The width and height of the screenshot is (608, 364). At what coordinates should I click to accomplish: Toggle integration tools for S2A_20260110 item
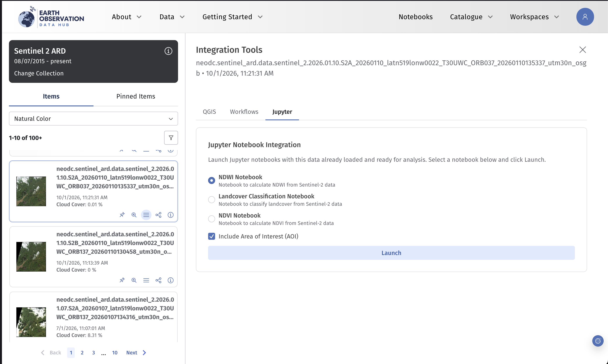pos(146,215)
